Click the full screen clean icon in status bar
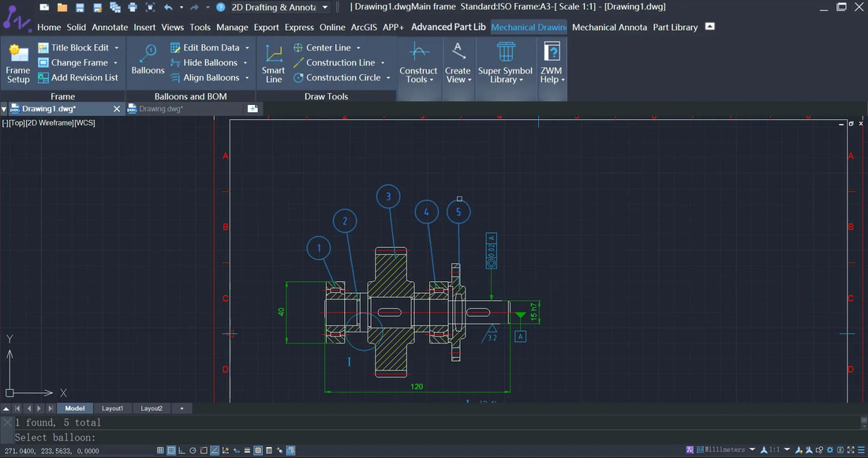This screenshot has width=868, height=458. coord(851,449)
